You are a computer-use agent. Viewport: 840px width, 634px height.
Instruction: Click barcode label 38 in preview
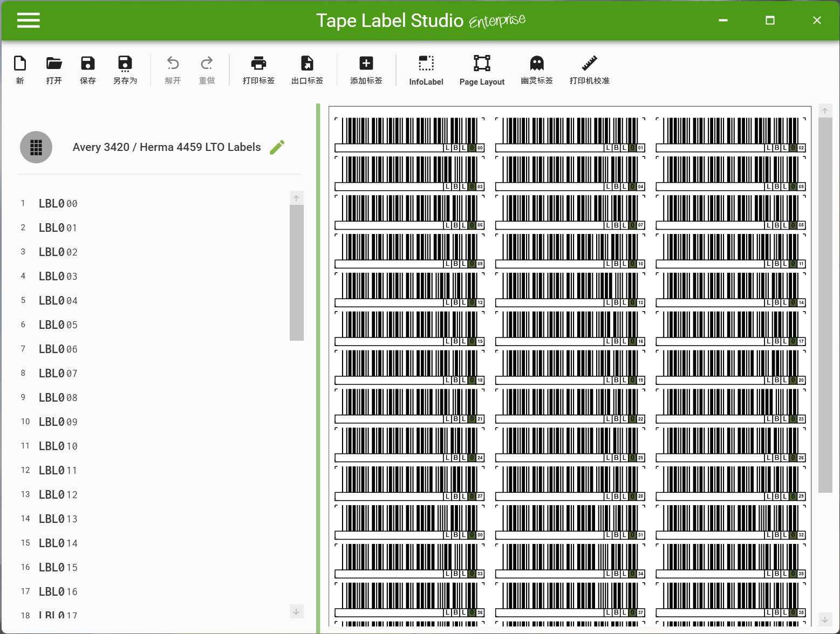731,601
